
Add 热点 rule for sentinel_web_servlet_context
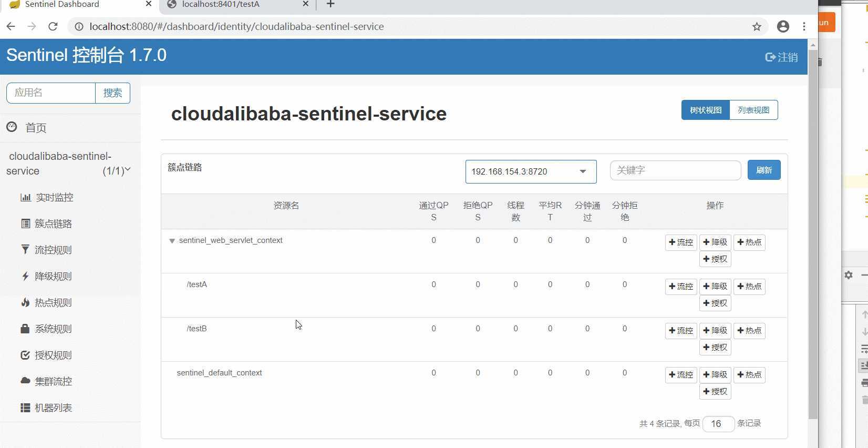[749, 242]
